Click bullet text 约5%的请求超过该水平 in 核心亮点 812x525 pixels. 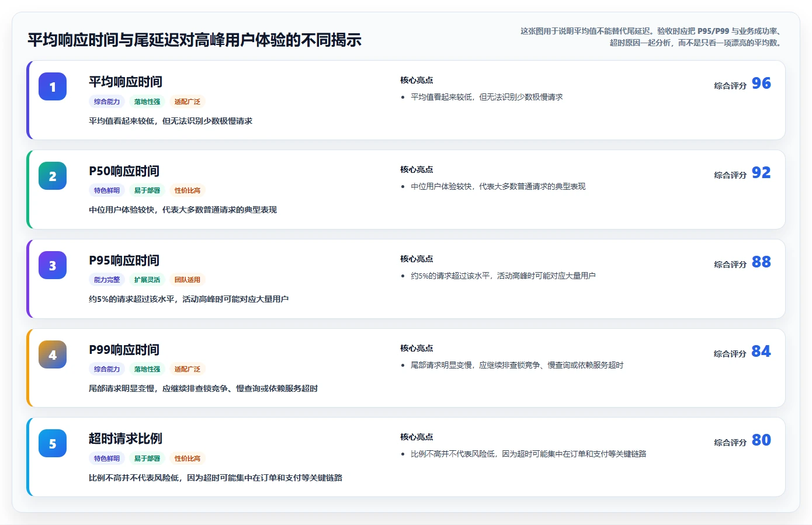[x=503, y=276]
